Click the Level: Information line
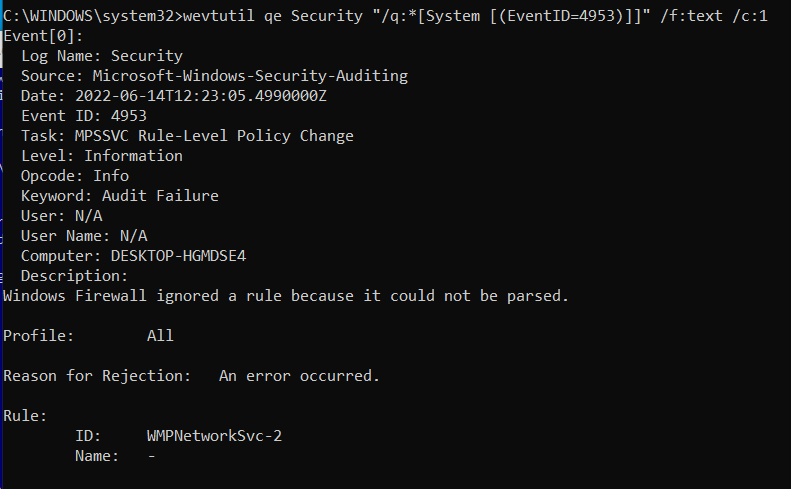The image size is (791, 489). pos(102,156)
